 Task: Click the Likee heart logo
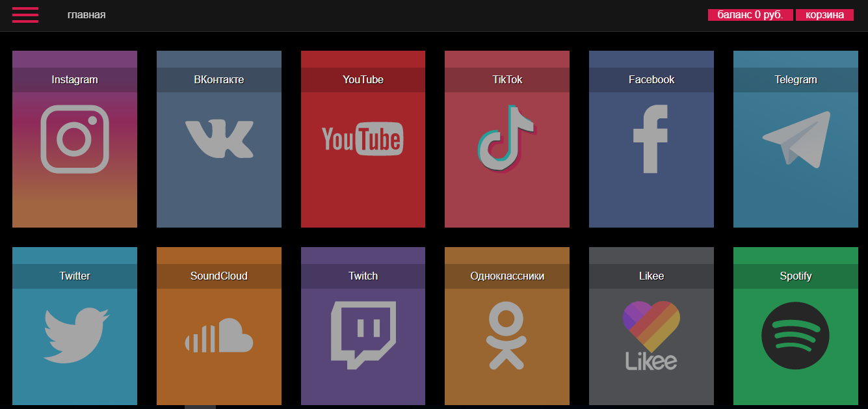[651, 336]
